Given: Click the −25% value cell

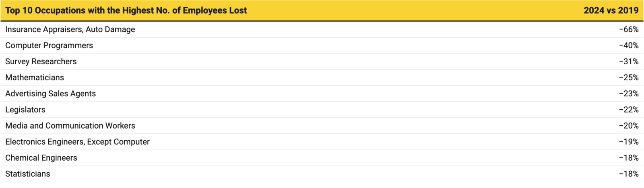Looking at the screenshot, I should click(629, 78).
